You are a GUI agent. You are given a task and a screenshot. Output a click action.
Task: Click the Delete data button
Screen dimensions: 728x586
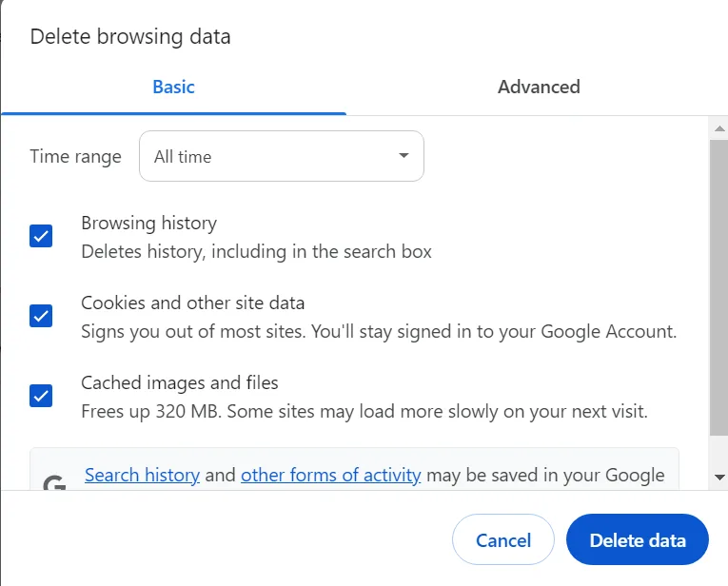(638, 539)
